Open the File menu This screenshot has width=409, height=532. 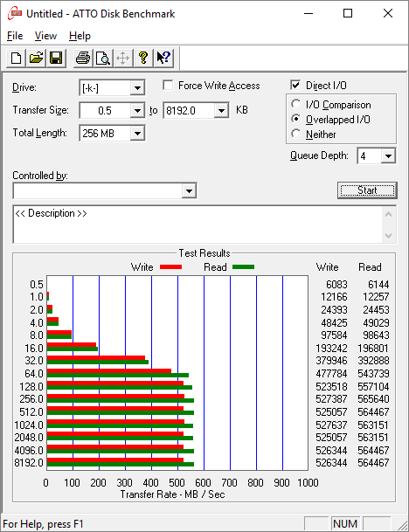(15, 36)
